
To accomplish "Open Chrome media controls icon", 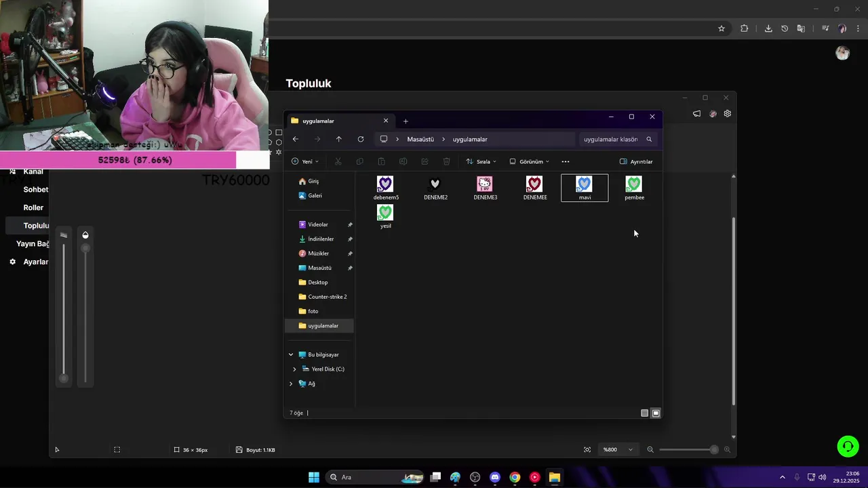I will [825, 28].
